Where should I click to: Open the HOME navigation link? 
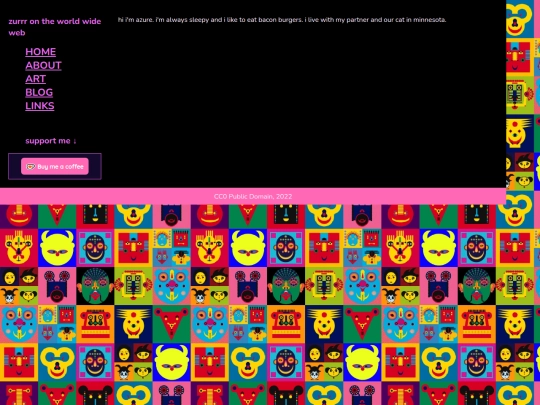(x=40, y=52)
